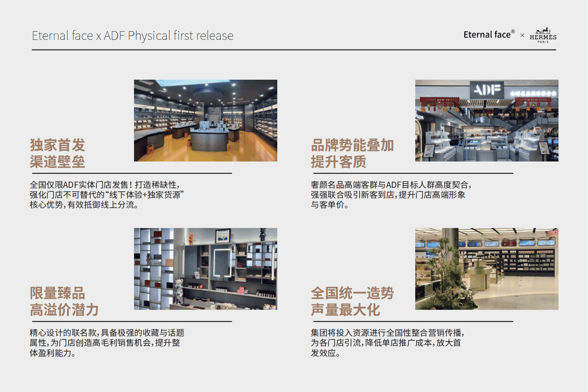Click the × symbol between brand logos

[522, 35]
